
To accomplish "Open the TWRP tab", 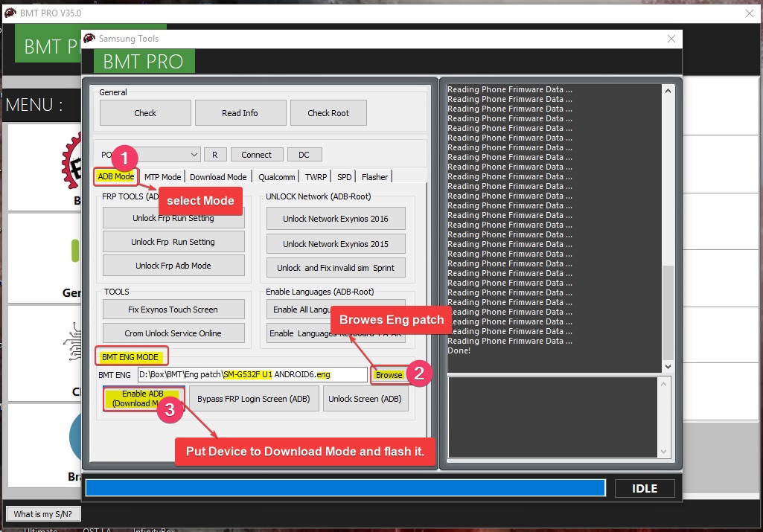I will point(316,177).
